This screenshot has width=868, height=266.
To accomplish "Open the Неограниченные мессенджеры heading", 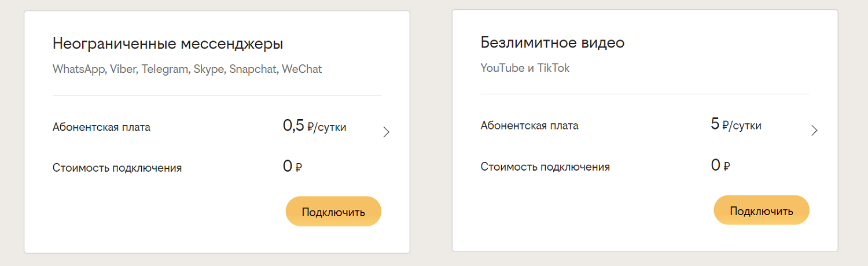I will 168,44.
